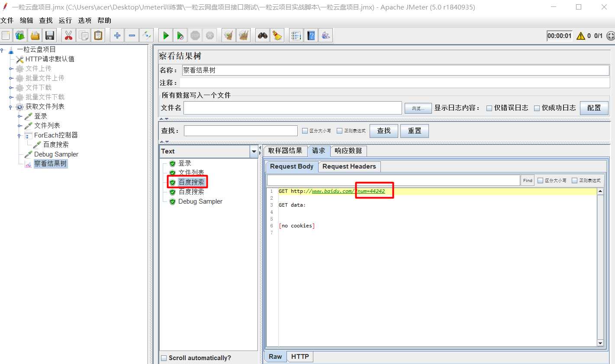Switch to the 响应数据 tab
This screenshot has height=364, width=615.
coord(348,150)
